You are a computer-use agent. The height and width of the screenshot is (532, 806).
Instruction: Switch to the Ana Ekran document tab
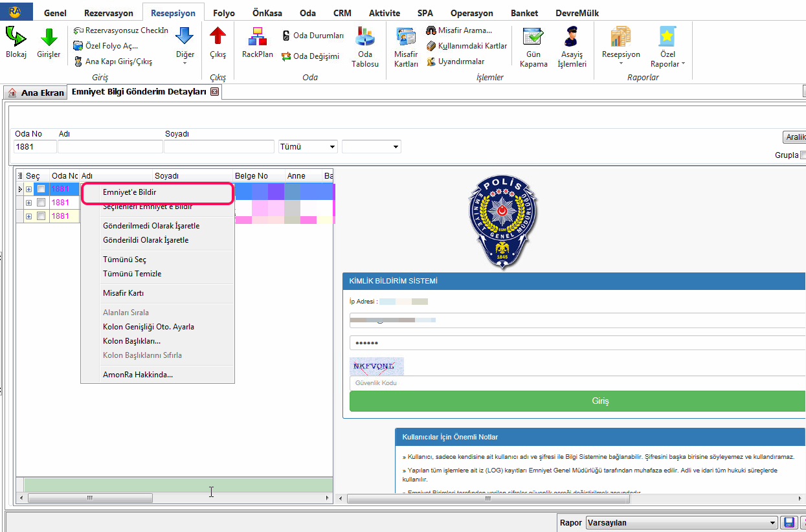(x=36, y=93)
